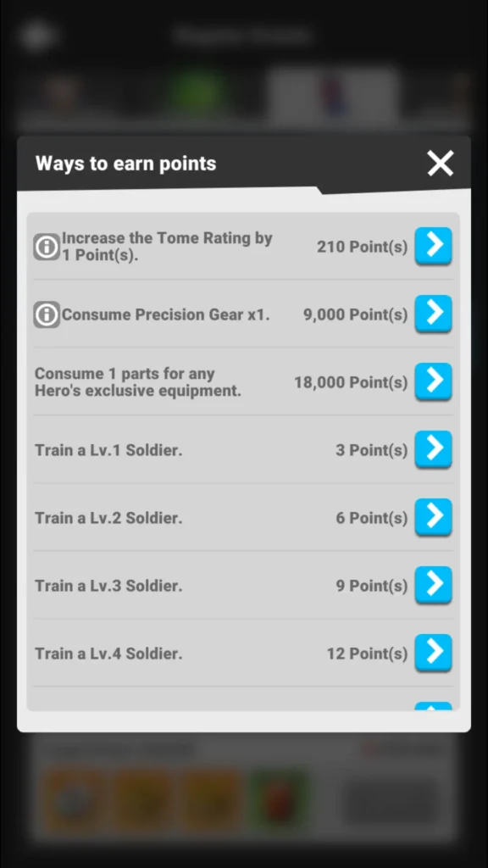Select Consume 1 parts for Hero's equipment
The image size is (488, 868).
(138, 382)
